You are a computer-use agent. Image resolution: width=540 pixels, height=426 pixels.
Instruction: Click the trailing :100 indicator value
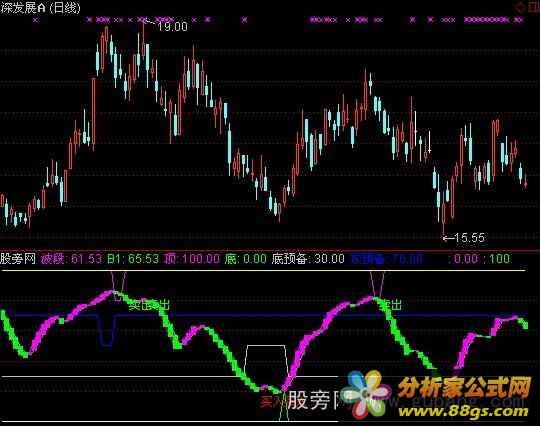tap(497, 259)
